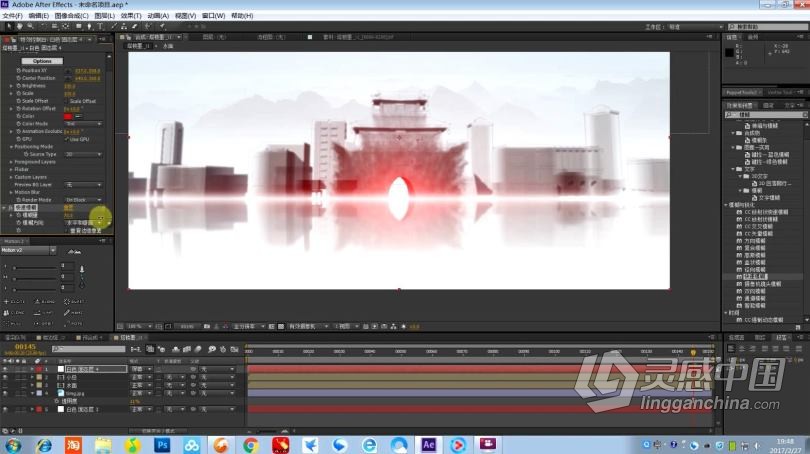Open the 编辑(E) menu
This screenshot has width=810, height=454.
click(x=39, y=16)
